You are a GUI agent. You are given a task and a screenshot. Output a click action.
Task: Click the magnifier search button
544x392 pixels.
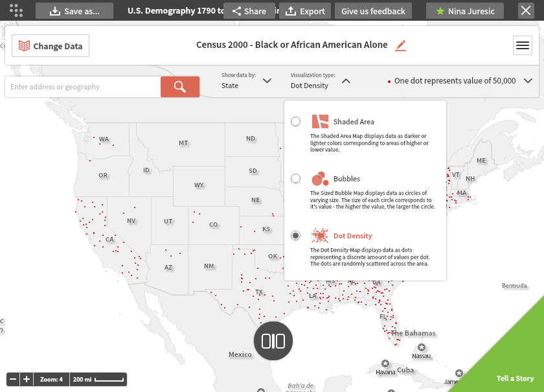180,87
